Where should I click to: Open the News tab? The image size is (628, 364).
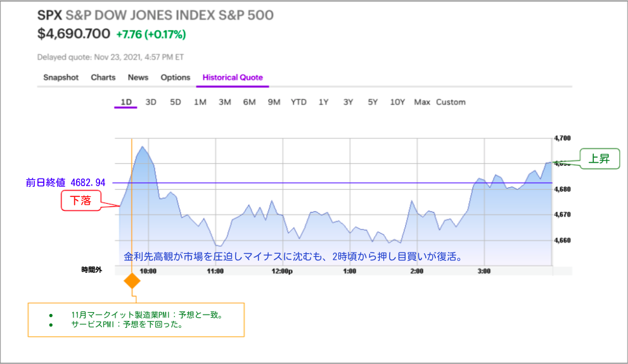click(138, 78)
